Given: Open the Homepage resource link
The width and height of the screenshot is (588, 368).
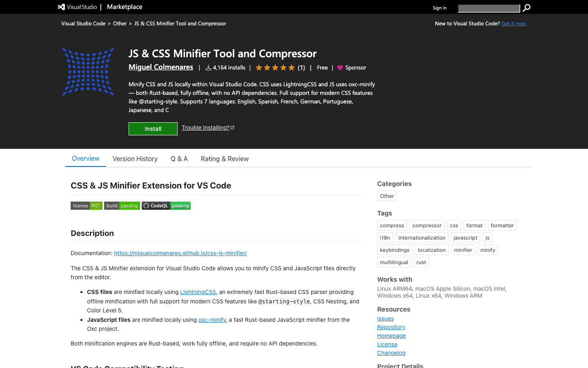Looking at the screenshot, I should tap(392, 336).
